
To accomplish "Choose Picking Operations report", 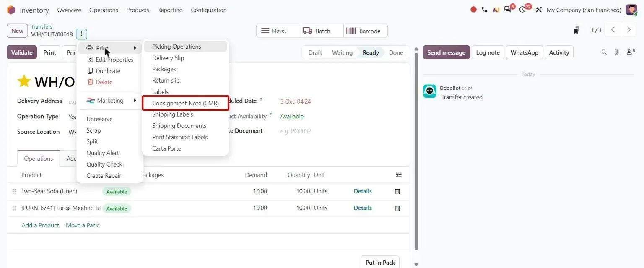I will (185, 47).
